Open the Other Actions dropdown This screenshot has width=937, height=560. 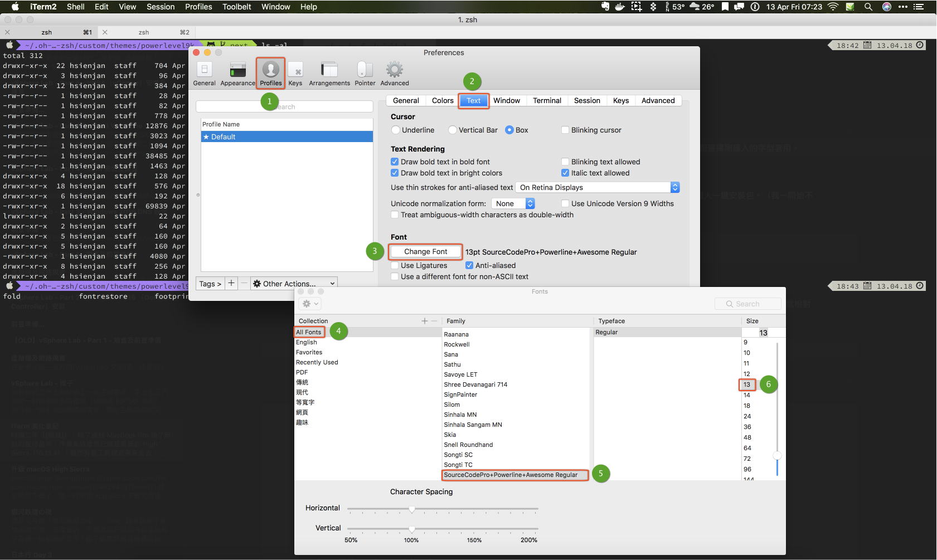(x=294, y=284)
